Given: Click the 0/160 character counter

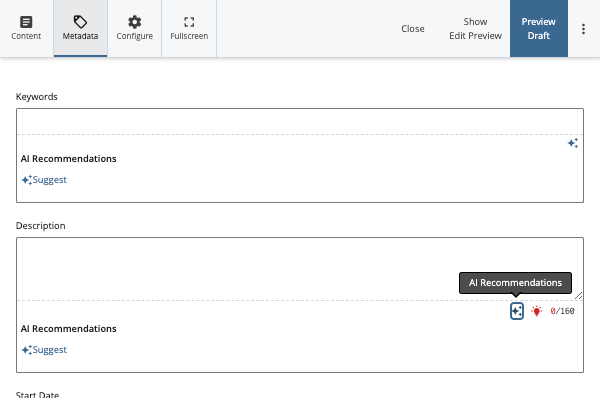Looking at the screenshot, I should (x=562, y=311).
